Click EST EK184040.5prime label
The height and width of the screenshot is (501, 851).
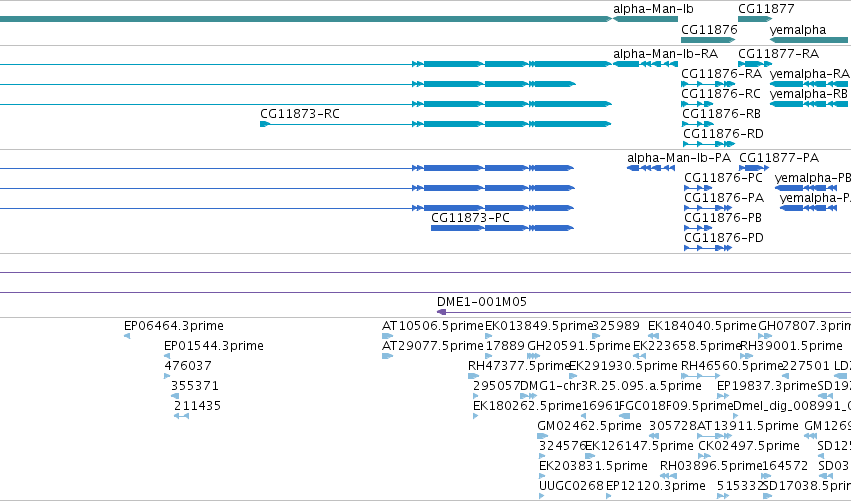coord(702,326)
